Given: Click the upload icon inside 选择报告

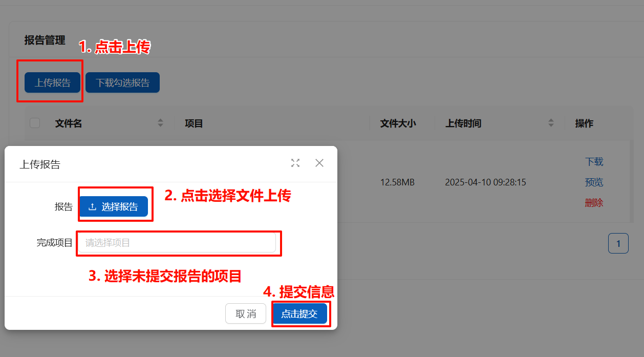Looking at the screenshot, I should coord(92,207).
